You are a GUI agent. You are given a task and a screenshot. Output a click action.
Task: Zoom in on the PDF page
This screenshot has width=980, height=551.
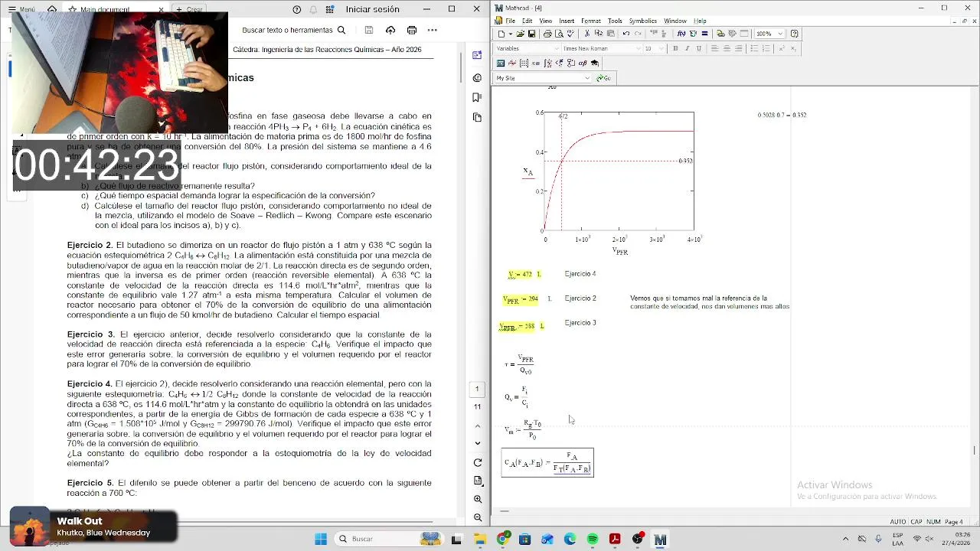coord(478,499)
